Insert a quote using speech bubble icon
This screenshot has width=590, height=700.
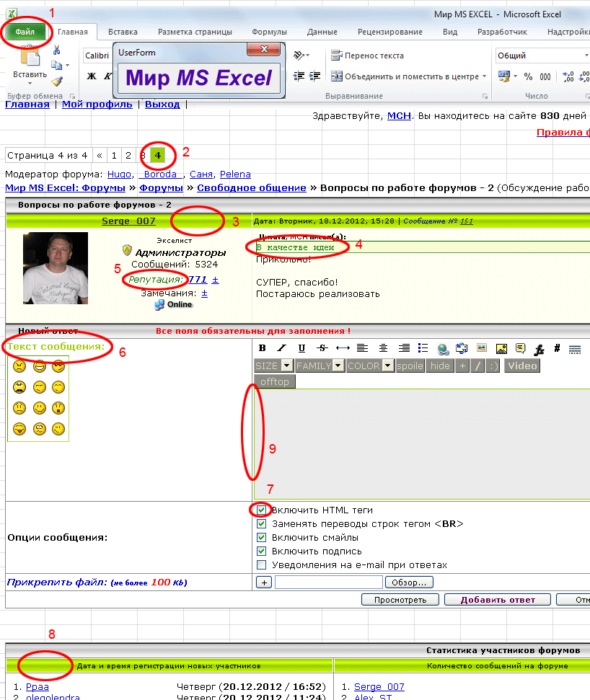520,348
